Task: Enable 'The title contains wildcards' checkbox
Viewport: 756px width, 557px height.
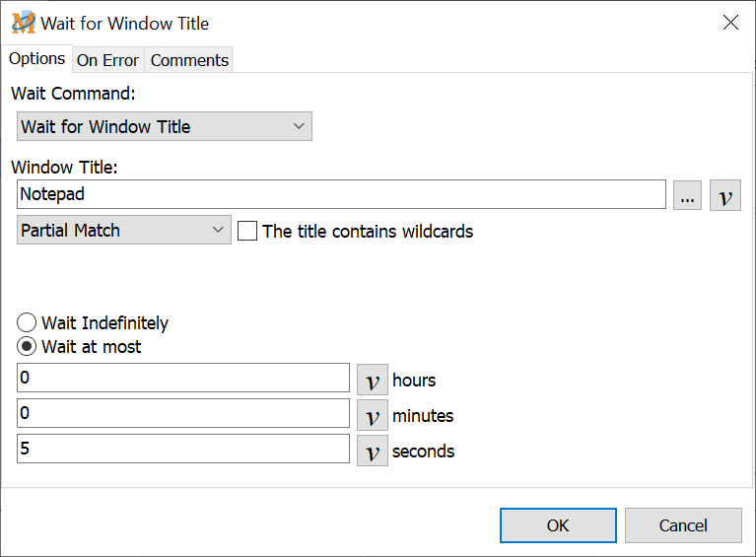Action: point(247,232)
